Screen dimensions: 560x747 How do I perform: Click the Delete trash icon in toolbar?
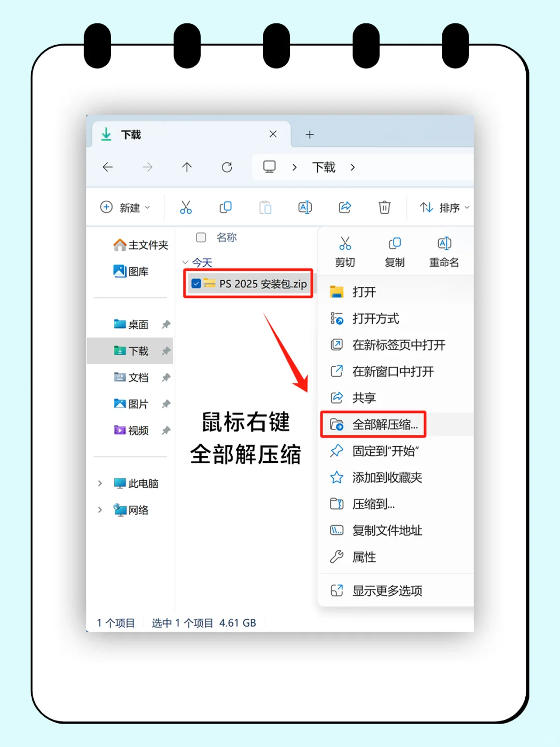(x=384, y=208)
